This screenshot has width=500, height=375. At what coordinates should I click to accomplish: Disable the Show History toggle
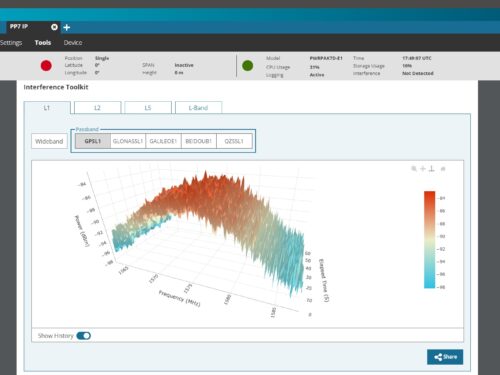[83, 336]
